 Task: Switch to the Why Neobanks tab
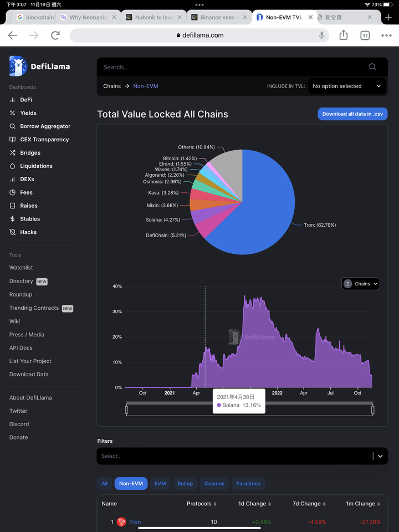(x=88, y=17)
